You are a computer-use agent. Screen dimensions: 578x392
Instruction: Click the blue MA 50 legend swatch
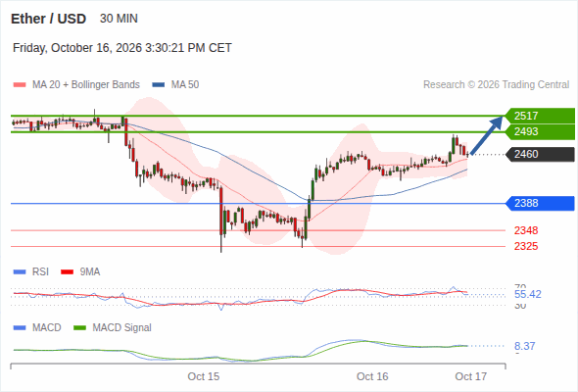tap(159, 85)
